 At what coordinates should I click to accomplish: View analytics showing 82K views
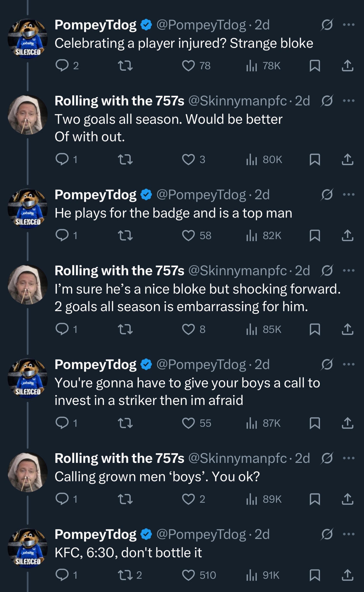(264, 236)
